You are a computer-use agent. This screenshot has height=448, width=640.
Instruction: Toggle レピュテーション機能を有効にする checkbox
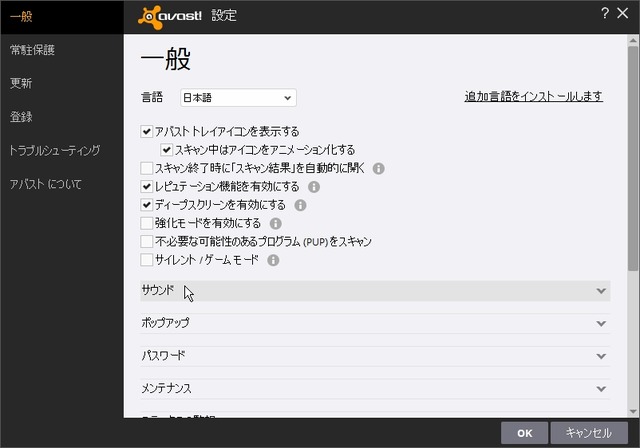[147, 186]
